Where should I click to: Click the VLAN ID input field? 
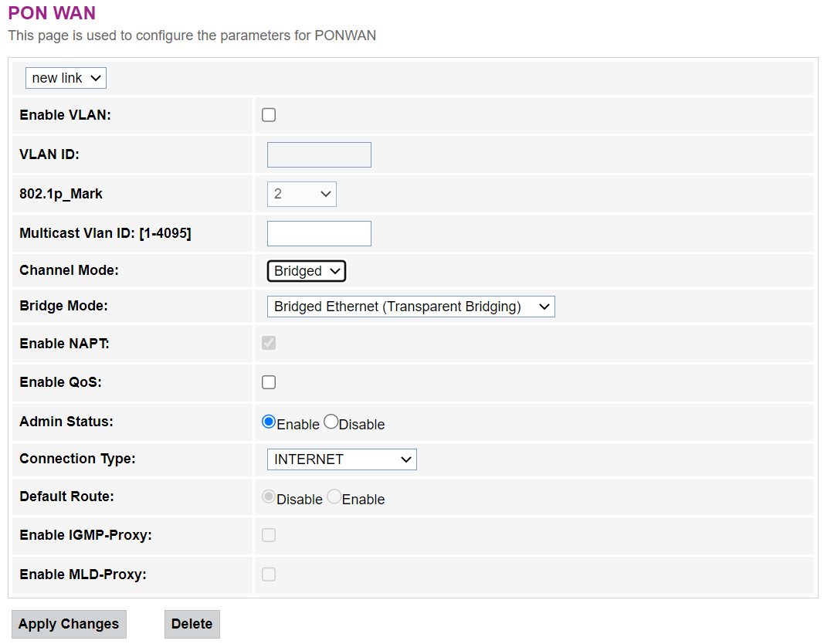tap(319, 154)
